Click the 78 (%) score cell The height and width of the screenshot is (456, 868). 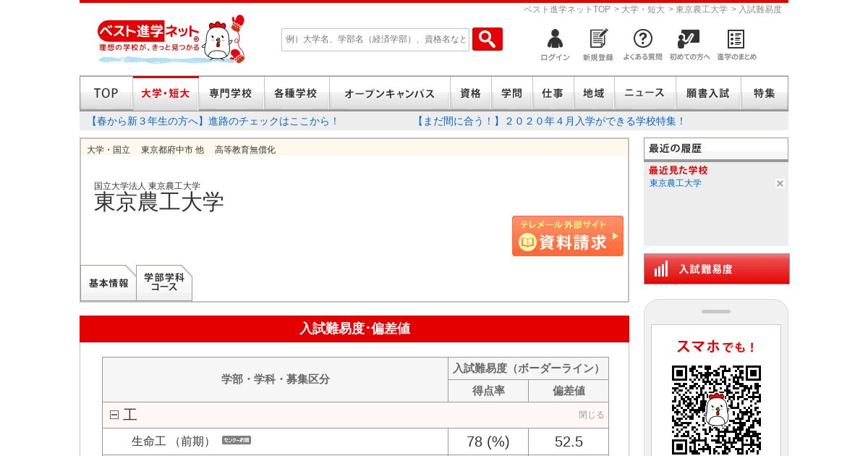pos(488,442)
